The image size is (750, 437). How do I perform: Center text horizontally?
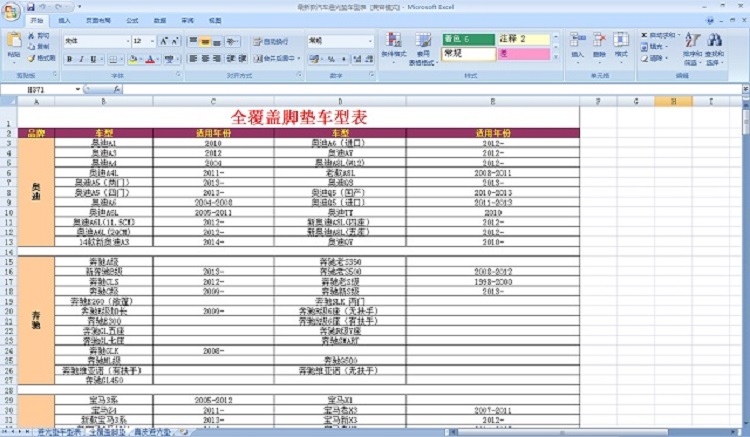(205, 58)
